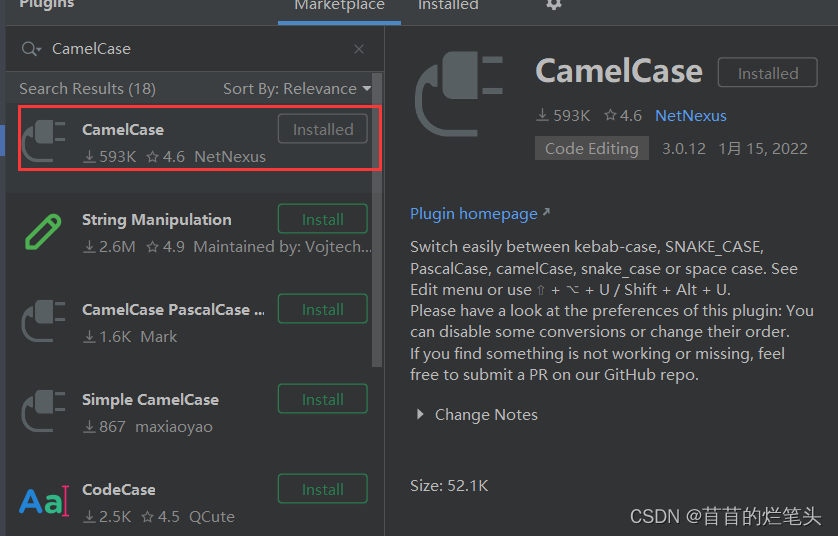Switch to the Installed tab

448,5
